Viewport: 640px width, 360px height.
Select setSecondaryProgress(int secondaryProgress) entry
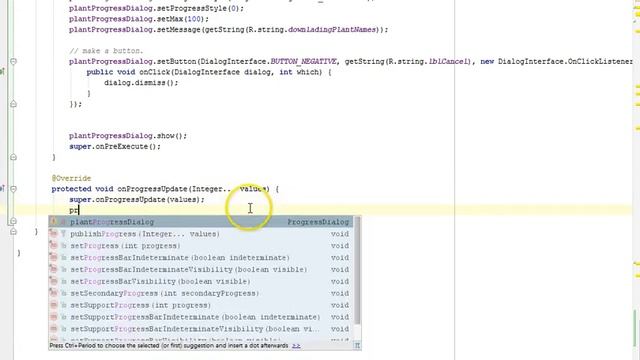tap(201, 293)
